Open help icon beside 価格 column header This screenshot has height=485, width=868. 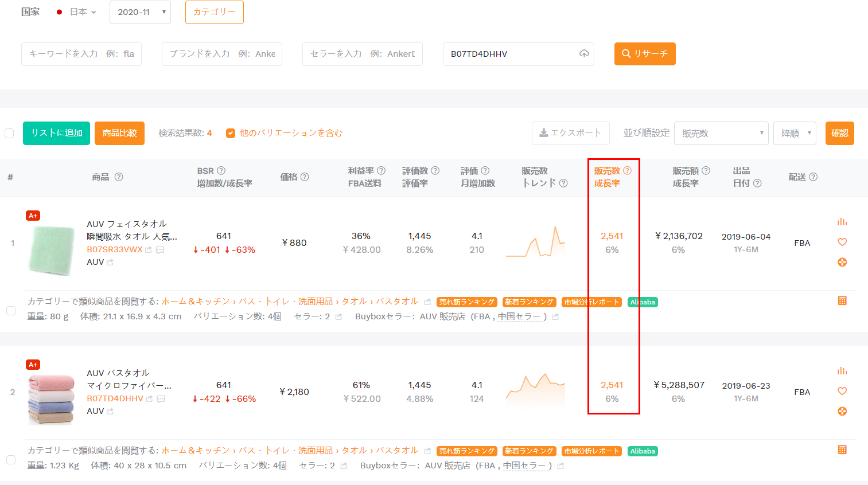305,177
